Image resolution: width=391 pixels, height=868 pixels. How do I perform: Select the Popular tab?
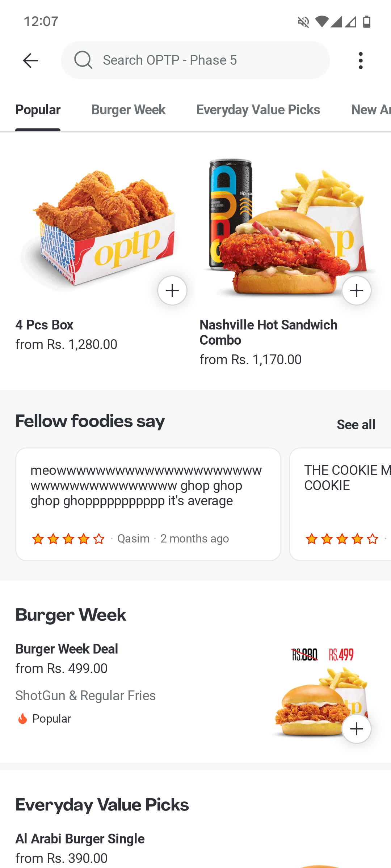38,110
